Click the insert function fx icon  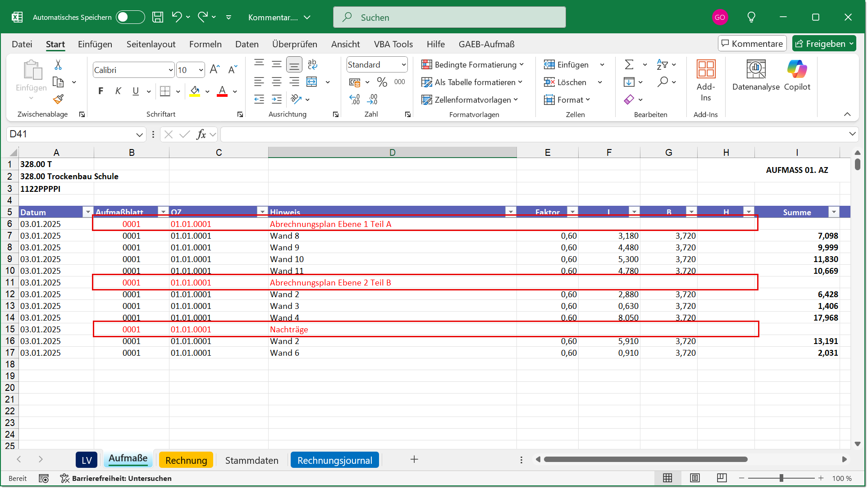coord(201,134)
